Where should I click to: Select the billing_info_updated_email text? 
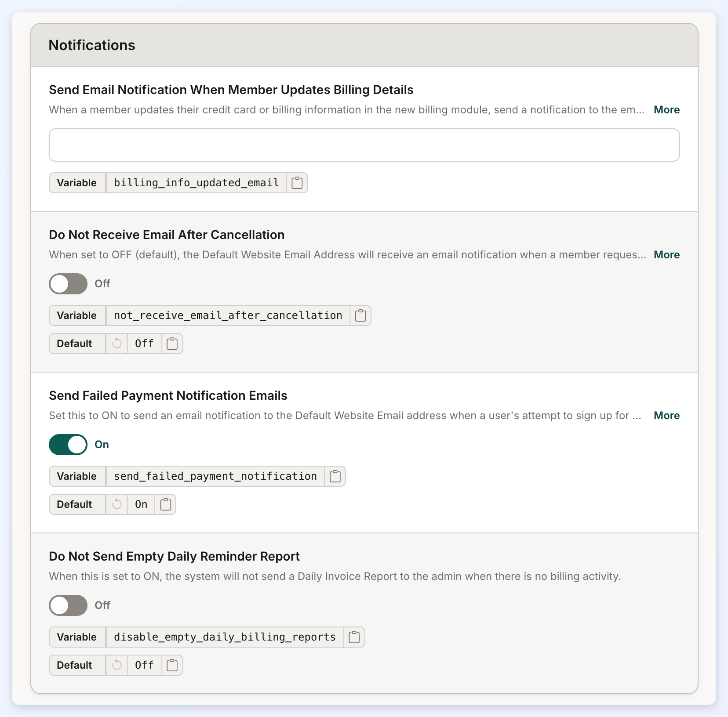(x=197, y=183)
